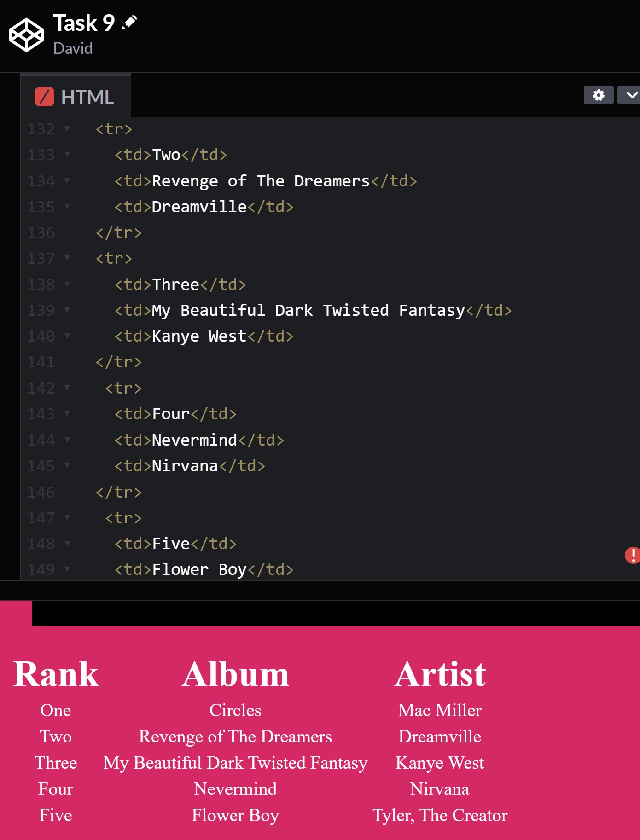
Task: Fold the table row at line 142
Action: (x=67, y=388)
